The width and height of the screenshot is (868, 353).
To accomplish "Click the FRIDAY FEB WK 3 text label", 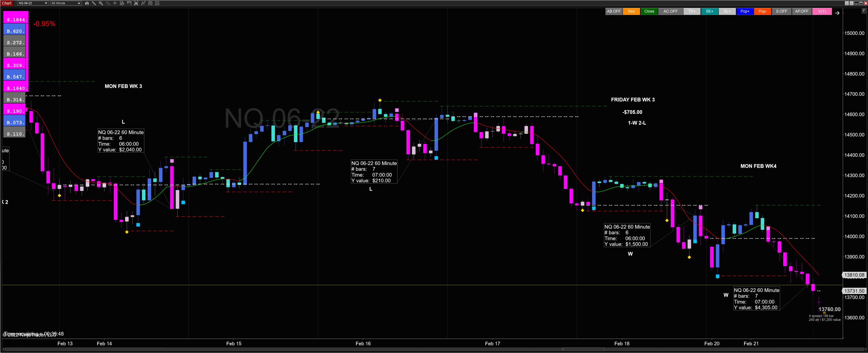I will [x=633, y=100].
